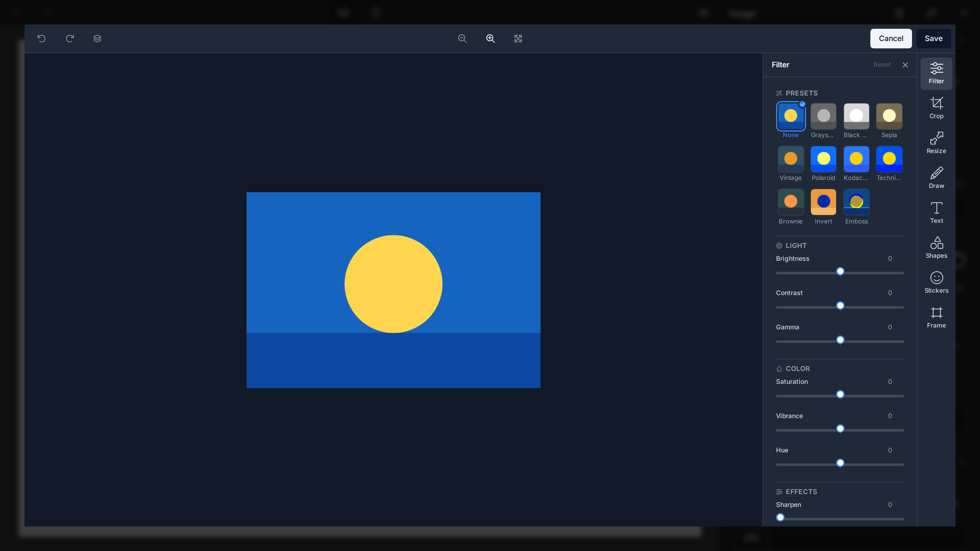This screenshot has height=551, width=980.
Task: Click the LIGHT section heading
Action: 796,246
